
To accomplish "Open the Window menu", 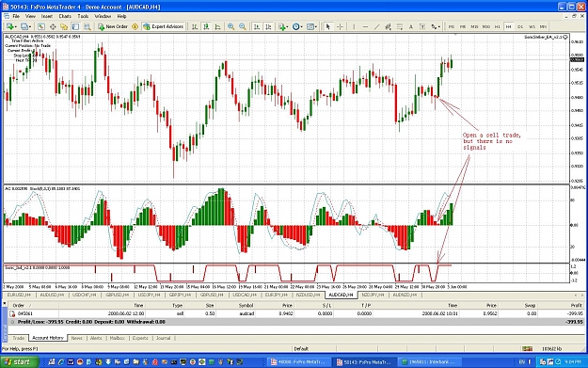I will click(x=103, y=16).
